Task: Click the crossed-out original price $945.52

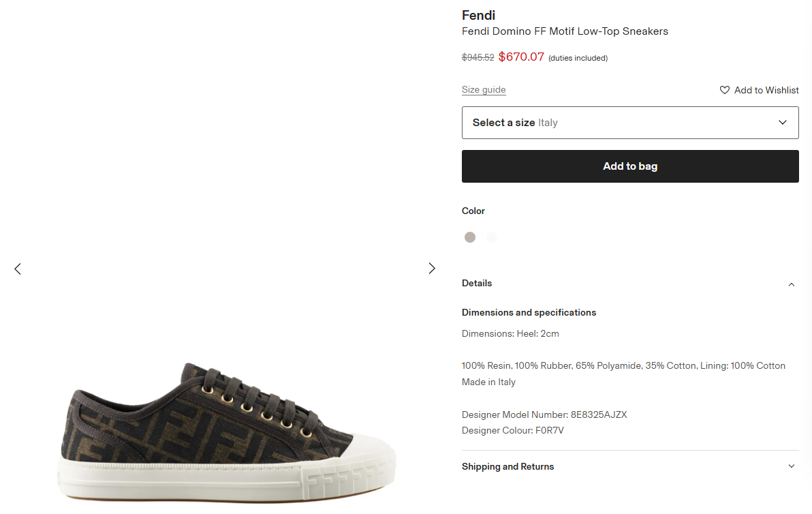Action: click(478, 58)
